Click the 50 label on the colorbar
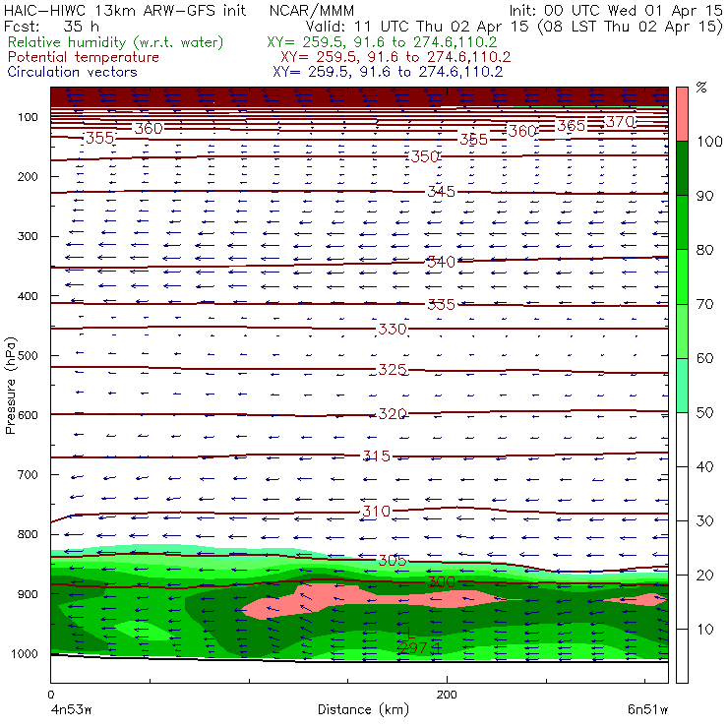This screenshot has width=728, height=728. [x=704, y=413]
